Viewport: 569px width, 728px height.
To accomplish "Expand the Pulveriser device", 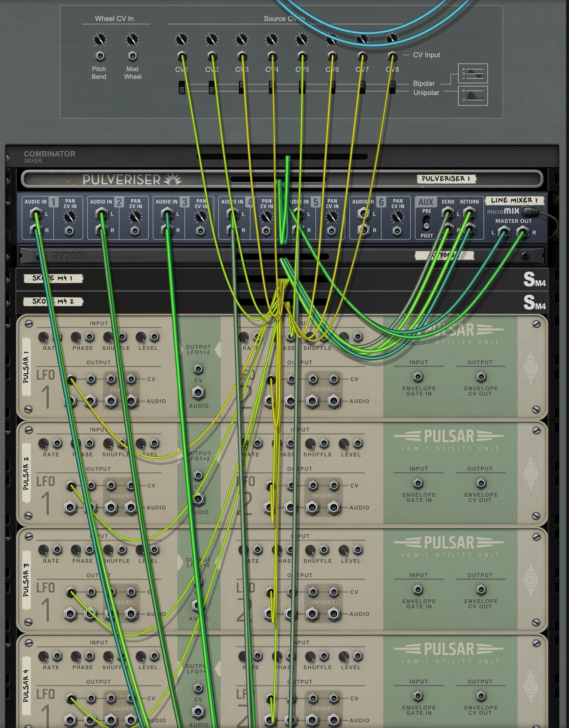I will [x=8, y=180].
